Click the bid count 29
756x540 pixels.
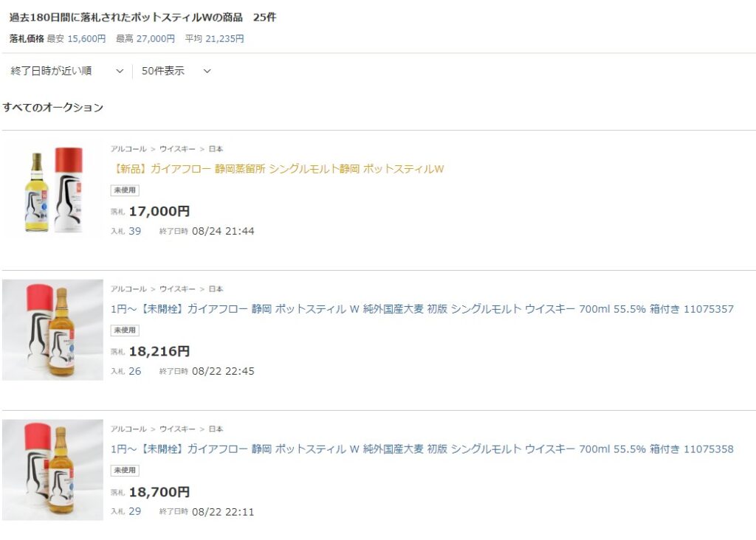click(x=135, y=511)
